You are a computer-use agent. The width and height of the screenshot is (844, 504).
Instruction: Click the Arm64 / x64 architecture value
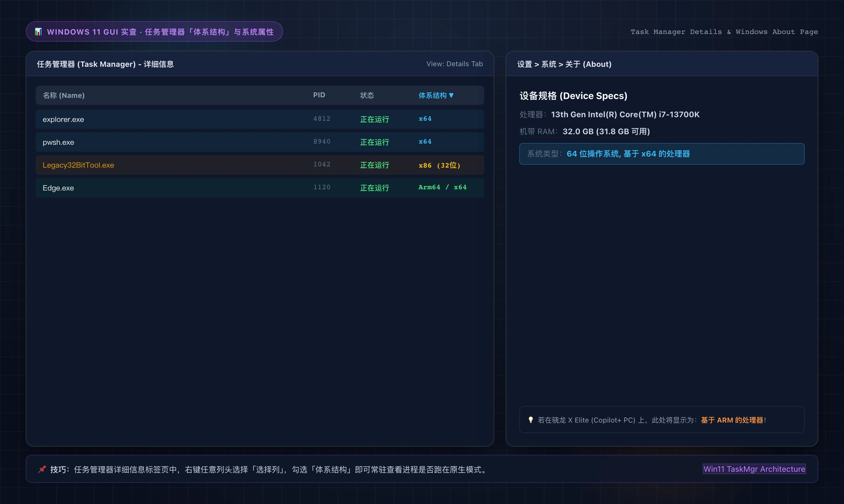(x=442, y=187)
